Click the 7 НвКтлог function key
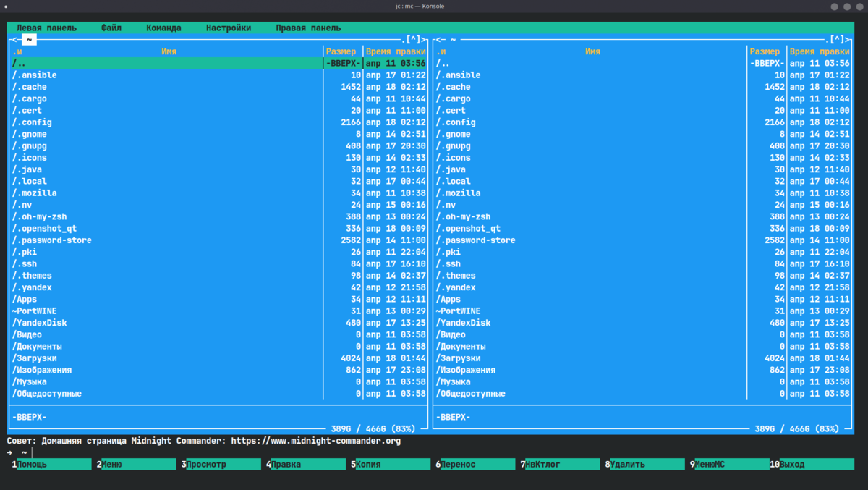 coord(560,464)
